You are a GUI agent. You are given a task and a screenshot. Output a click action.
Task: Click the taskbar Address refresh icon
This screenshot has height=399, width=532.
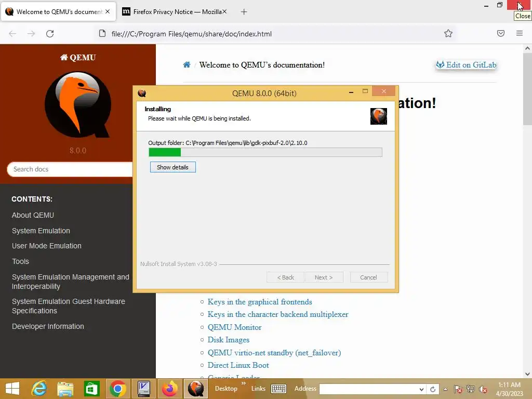pos(433,389)
